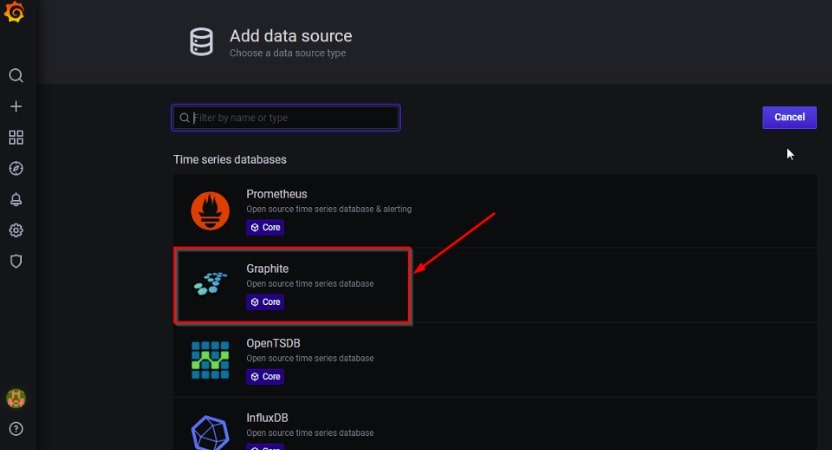Click the Time series databases heading
Image resolution: width=832 pixels, height=450 pixels.
230,160
